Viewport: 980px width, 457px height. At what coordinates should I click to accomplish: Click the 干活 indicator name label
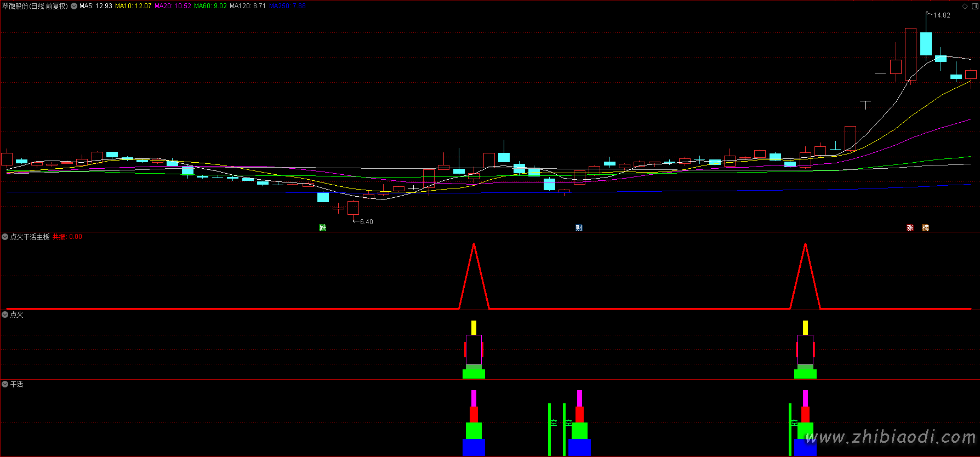17,384
